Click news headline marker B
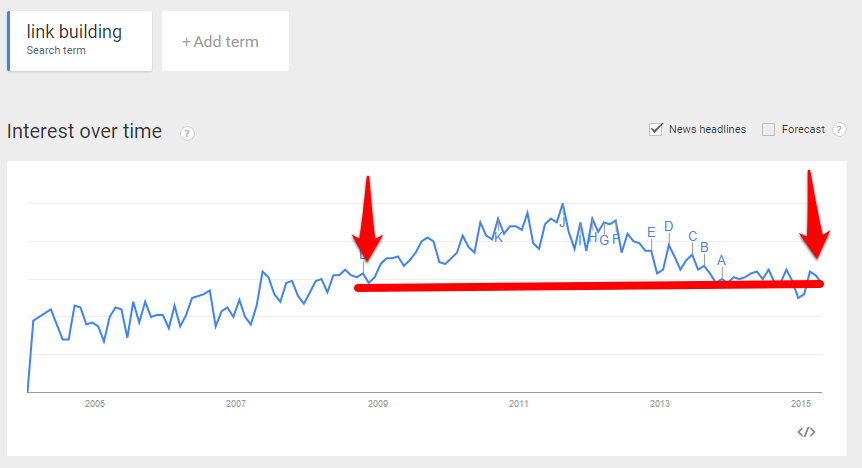862x468 pixels. click(x=704, y=247)
